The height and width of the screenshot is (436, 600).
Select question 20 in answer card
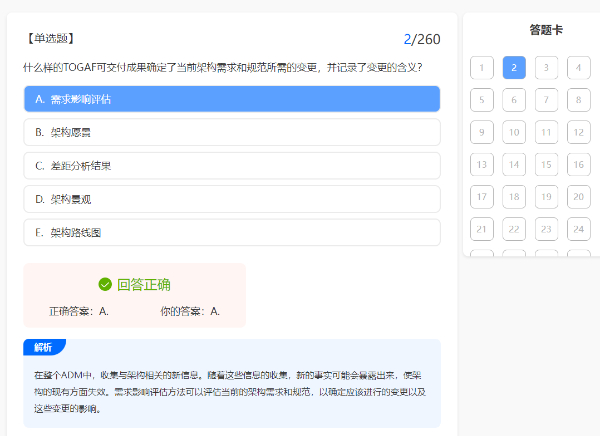(579, 197)
